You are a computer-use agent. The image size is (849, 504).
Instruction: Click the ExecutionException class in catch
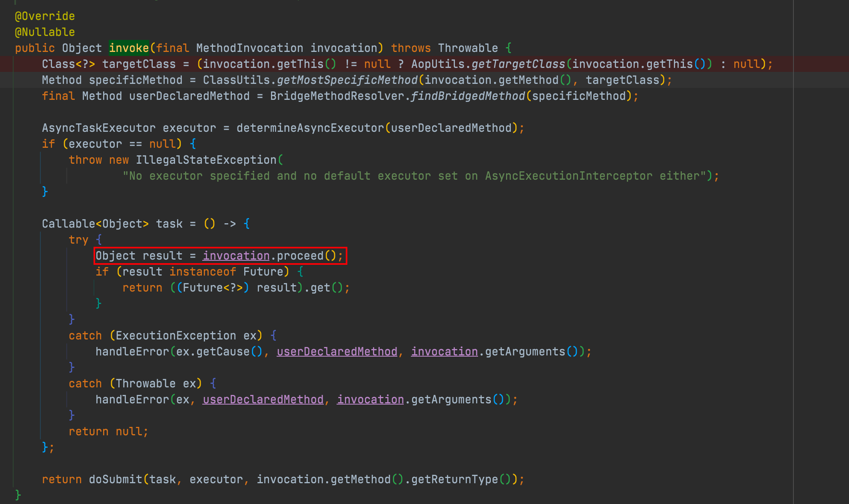click(x=176, y=335)
